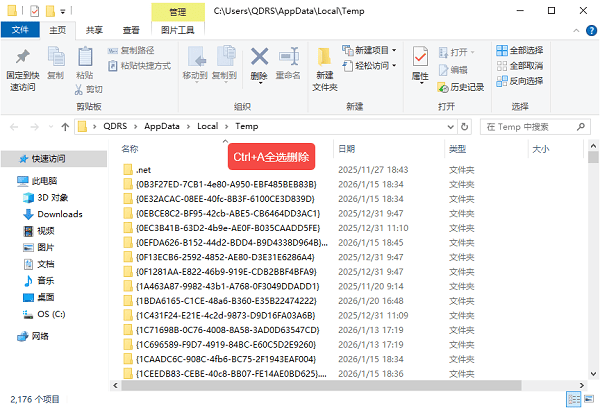Click the file list vertical scrollbar
600x408 pixels.
[x=593, y=260]
